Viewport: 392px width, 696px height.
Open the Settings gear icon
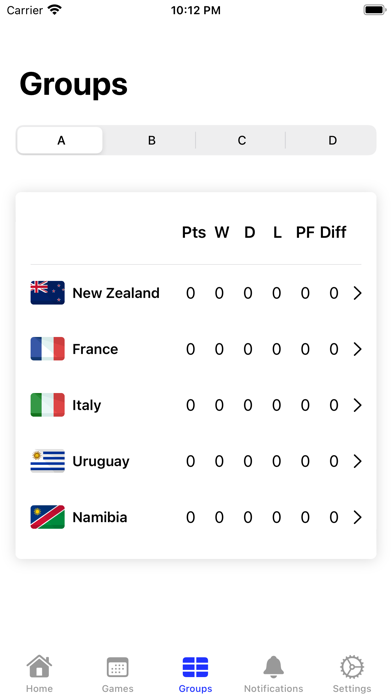pyautogui.click(x=352, y=667)
